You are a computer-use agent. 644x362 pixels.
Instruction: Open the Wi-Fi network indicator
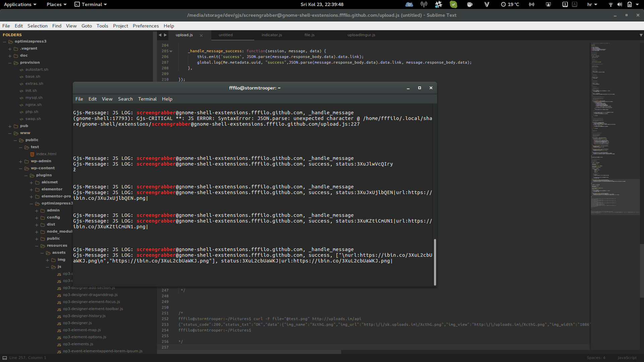coord(610,4)
